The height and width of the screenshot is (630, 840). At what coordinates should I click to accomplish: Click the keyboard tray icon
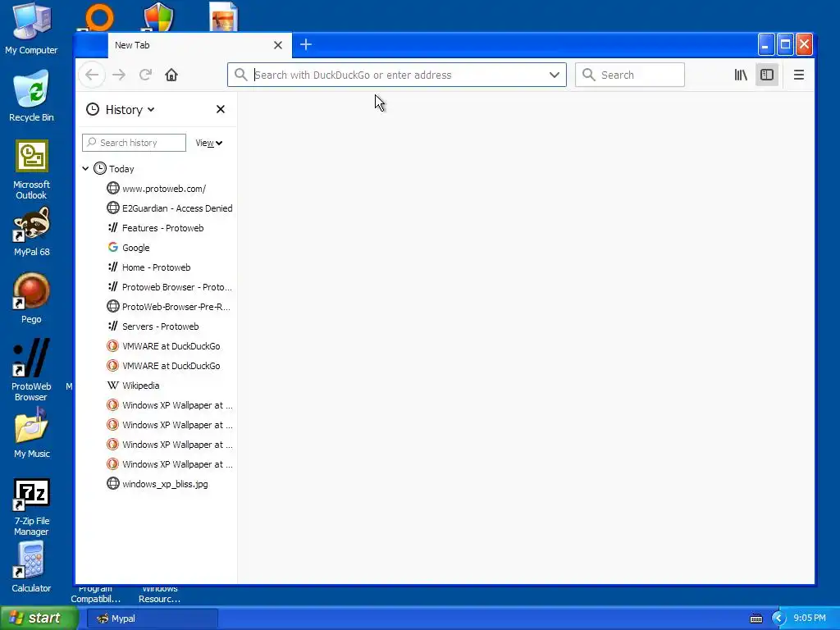pos(756,619)
